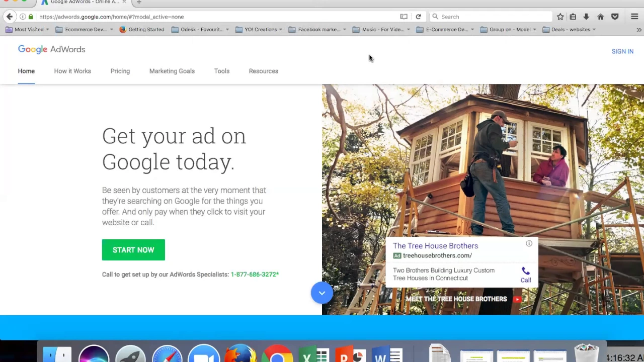Show more bookmarks via the overflow chevron
The height and width of the screenshot is (362, 644).
click(639, 30)
